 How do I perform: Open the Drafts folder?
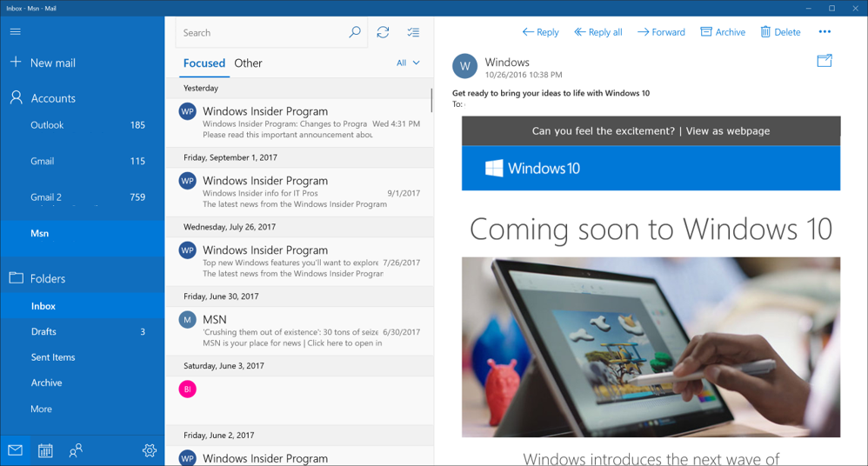[43, 331]
